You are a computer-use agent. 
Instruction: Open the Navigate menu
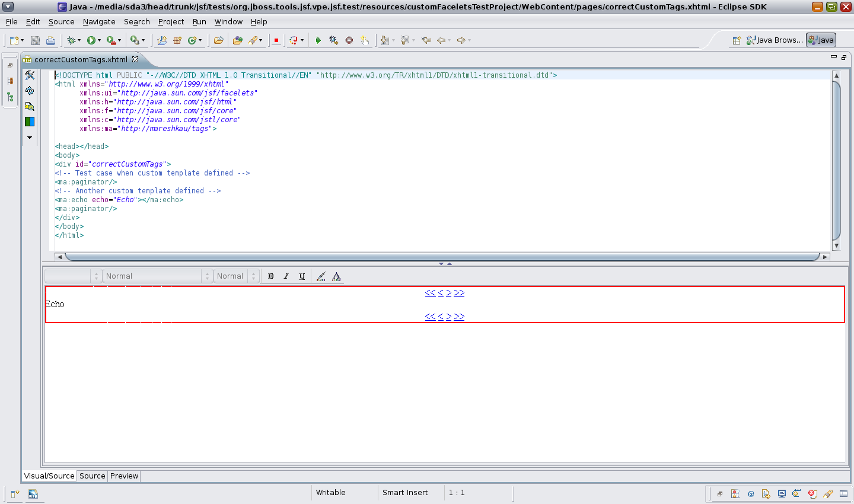[99, 22]
